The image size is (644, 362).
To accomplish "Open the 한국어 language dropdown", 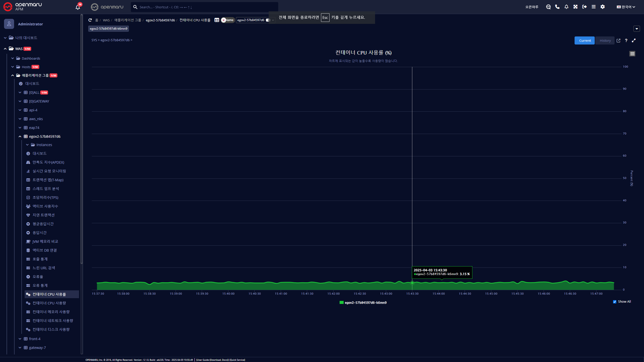I will click(626, 7).
